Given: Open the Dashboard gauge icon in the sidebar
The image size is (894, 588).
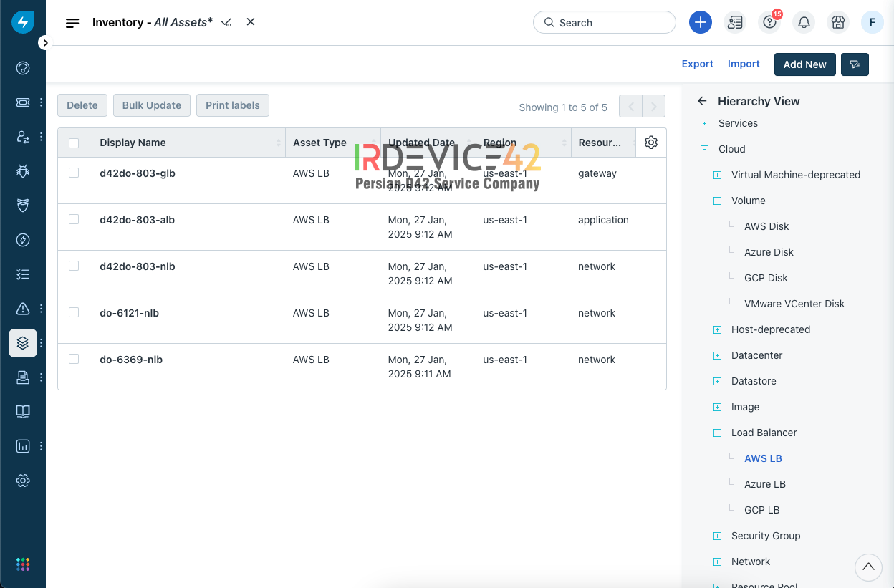Looking at the screenshot, I should pos(23,68).
